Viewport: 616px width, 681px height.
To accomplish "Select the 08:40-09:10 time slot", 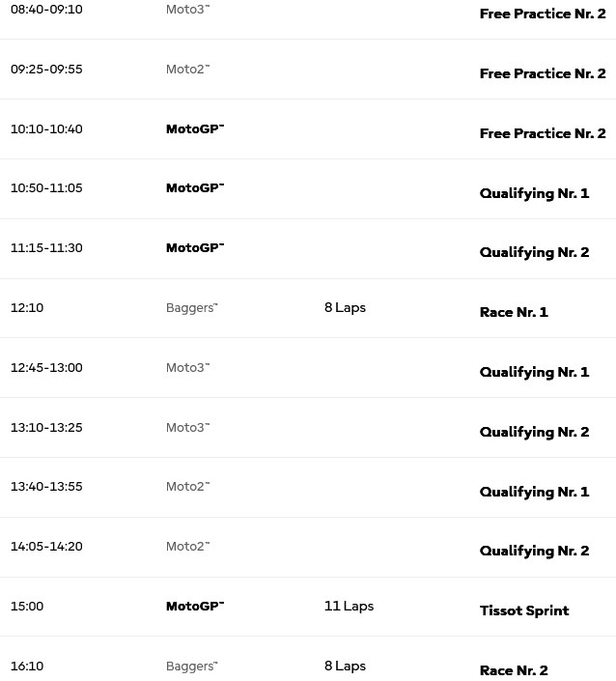I will pyautogui.click(x=46, y=9).
